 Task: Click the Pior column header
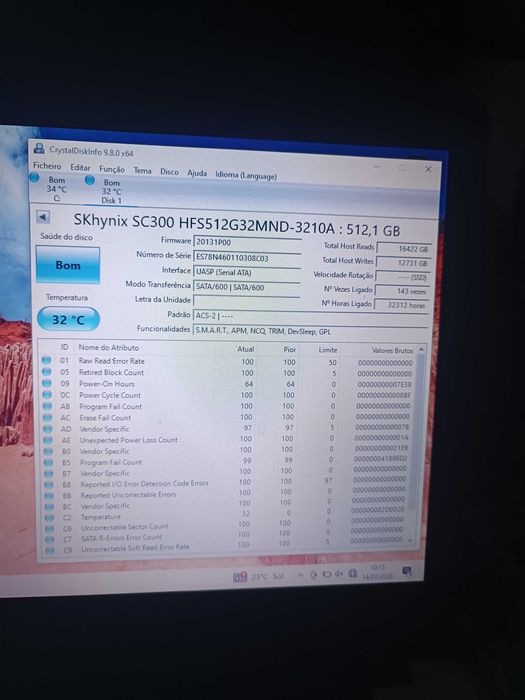(x=290, y=350)
